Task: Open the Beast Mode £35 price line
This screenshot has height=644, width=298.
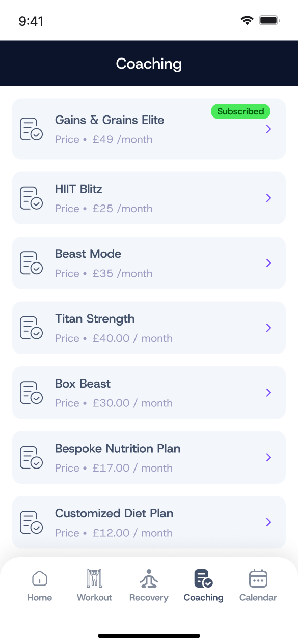Action: 104,273
